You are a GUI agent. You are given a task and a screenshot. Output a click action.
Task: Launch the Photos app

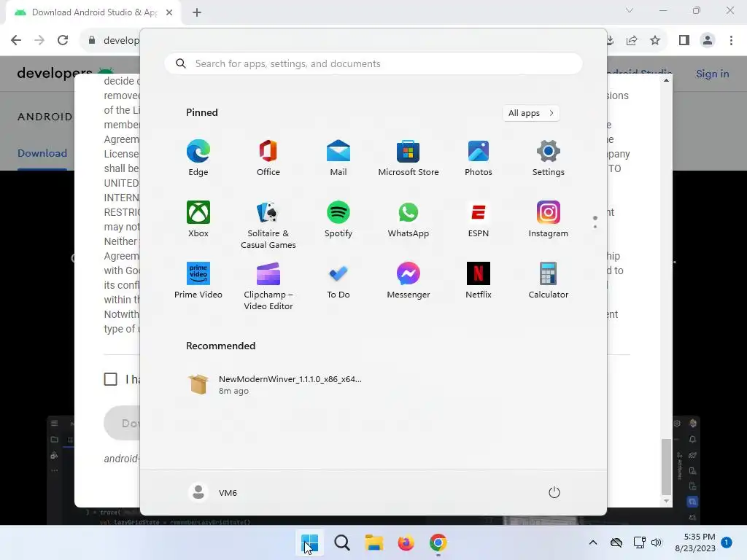[479, 158]
